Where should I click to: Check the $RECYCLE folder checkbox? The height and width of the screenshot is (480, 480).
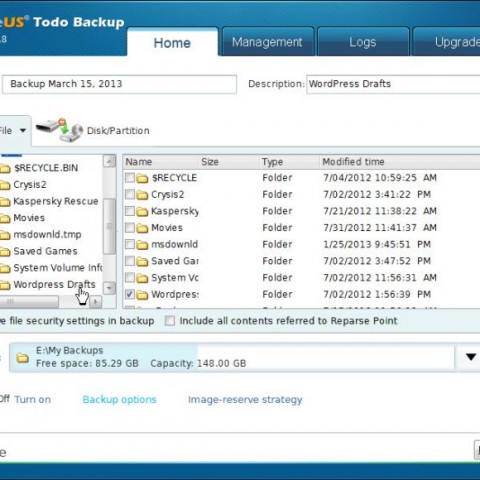130,178
